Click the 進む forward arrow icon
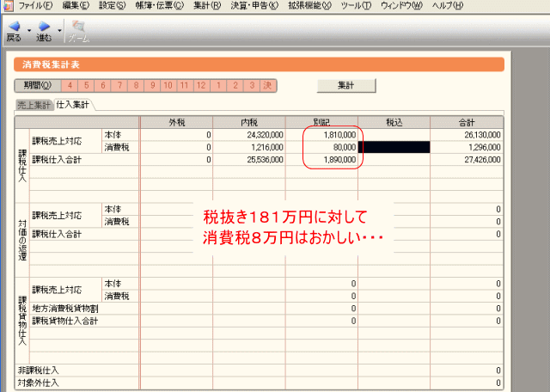 (x=44, y=27)
